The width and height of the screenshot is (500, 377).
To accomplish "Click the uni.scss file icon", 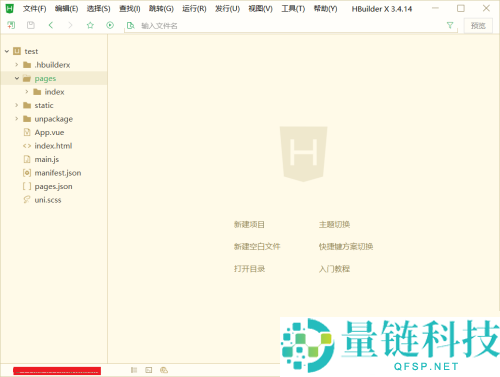I will (27, 200).
